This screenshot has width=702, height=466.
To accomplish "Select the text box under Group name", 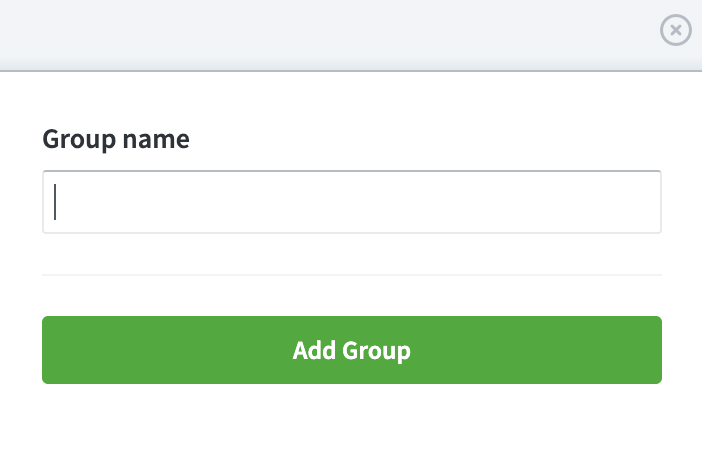I will click(x=352, y=202).
